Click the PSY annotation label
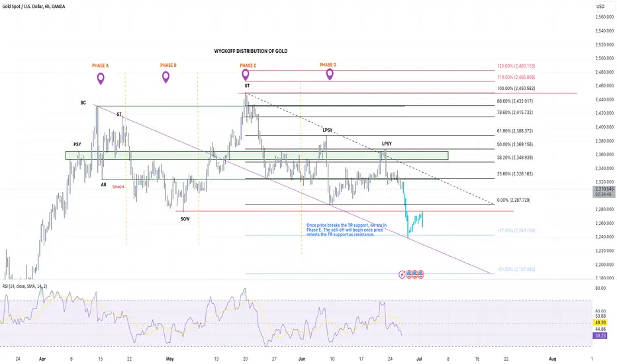 pyautogui.click(x=77, y=145)
